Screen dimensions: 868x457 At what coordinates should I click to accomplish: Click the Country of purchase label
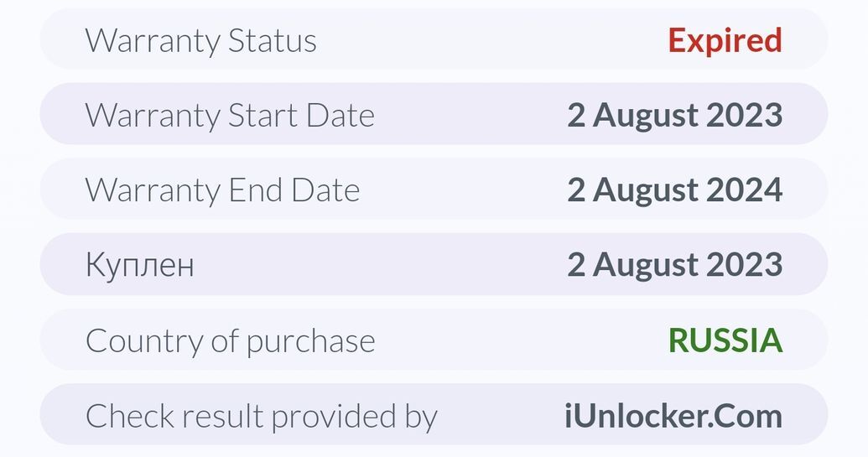pos(230,340)
